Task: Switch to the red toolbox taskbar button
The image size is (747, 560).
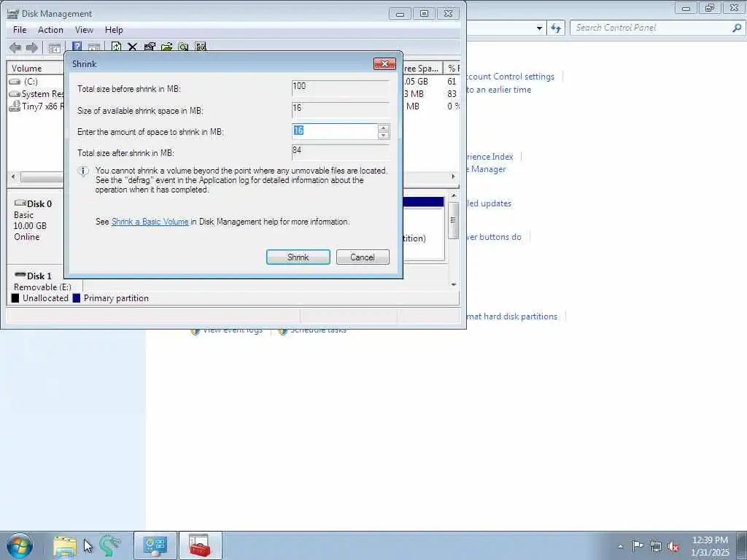Action: [x=200, y=545]
